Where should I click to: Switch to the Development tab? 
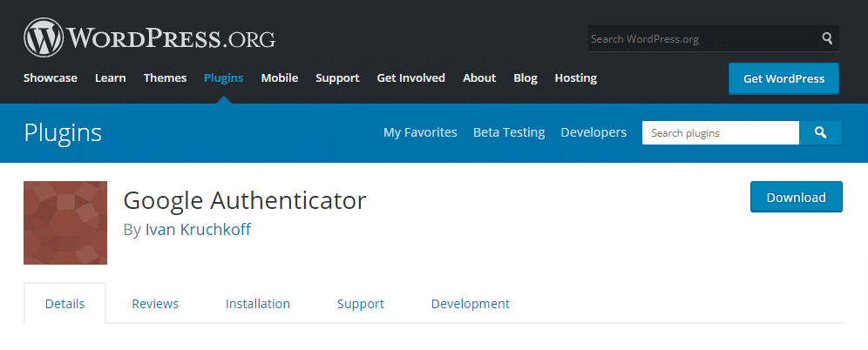pos(470,304)
